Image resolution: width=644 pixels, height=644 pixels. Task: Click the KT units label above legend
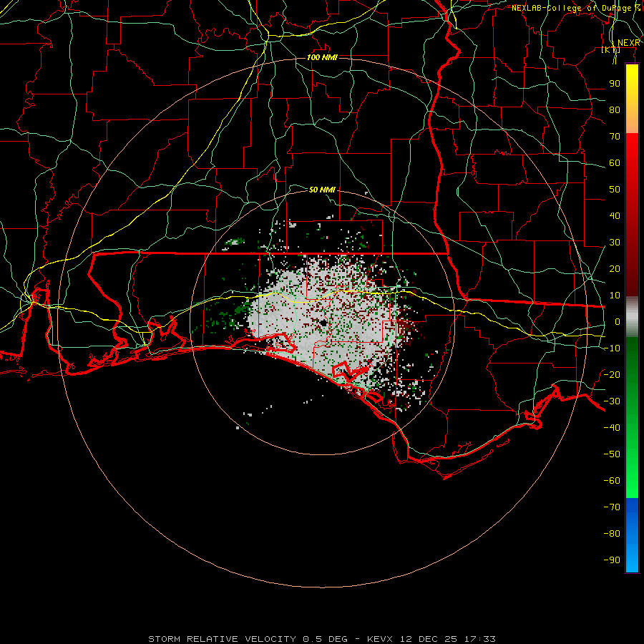pyautogui.click(x=611, y=50)
